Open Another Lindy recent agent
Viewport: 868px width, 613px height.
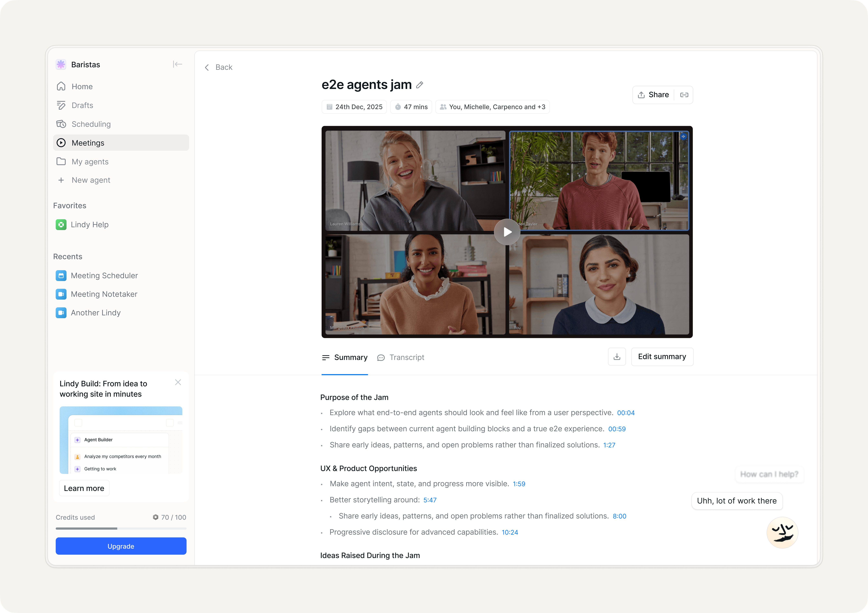[121, 313]
